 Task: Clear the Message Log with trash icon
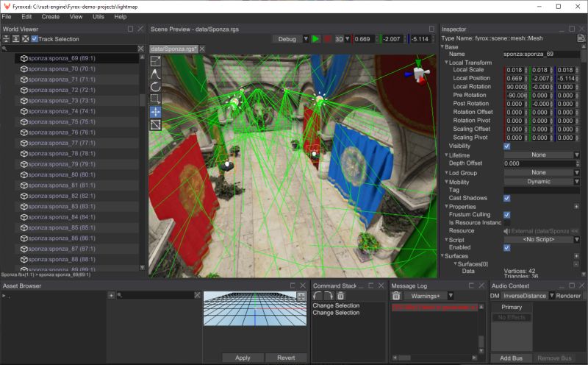point(396,296)
